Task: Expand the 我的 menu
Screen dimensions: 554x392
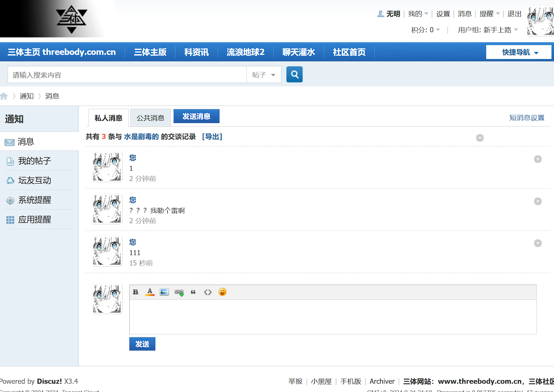Action: pos(418,14)
